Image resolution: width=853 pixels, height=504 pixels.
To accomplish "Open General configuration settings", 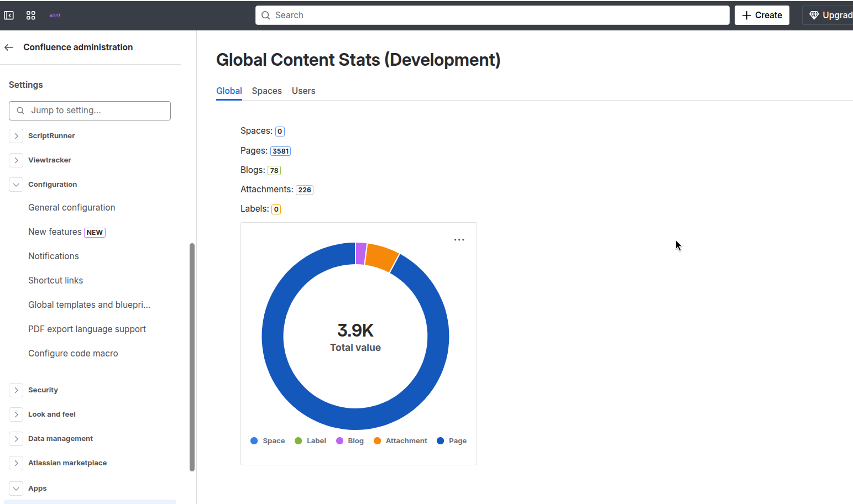I will point(72,208).
